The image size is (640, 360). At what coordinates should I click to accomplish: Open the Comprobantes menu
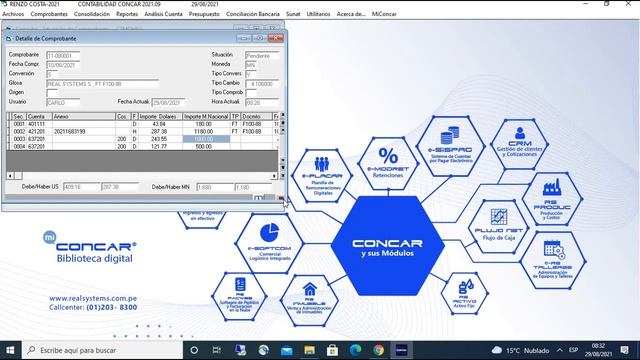[49, 14]
